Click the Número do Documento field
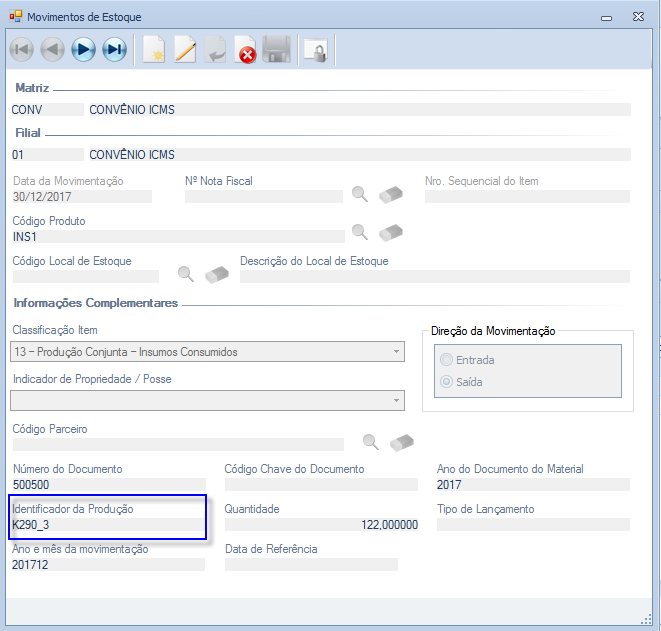Screen dimensions: 661x631 [x=108, y=485]
